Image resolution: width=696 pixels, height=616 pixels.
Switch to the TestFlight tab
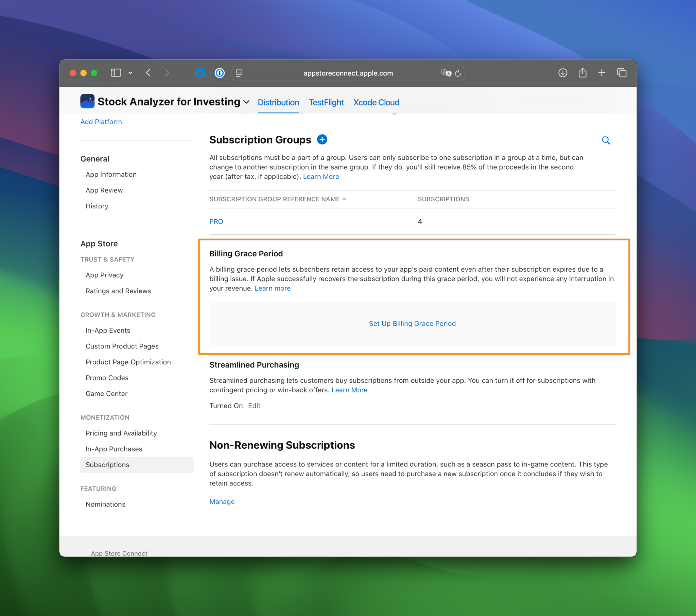tap(326, 102)
